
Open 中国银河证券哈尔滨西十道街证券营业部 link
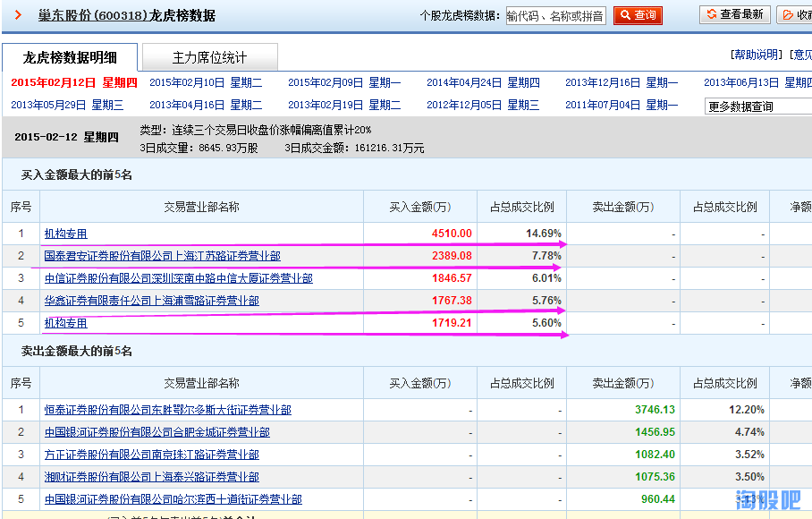(x=173, y=499)
